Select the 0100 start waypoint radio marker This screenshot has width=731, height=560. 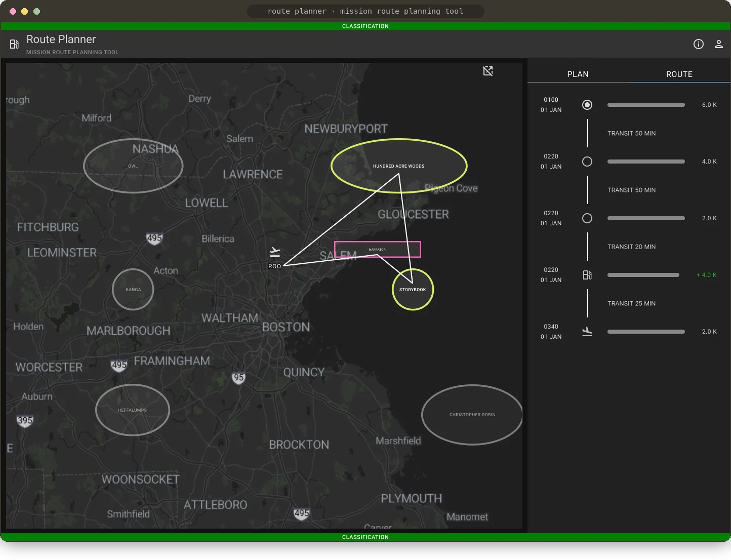587,105
